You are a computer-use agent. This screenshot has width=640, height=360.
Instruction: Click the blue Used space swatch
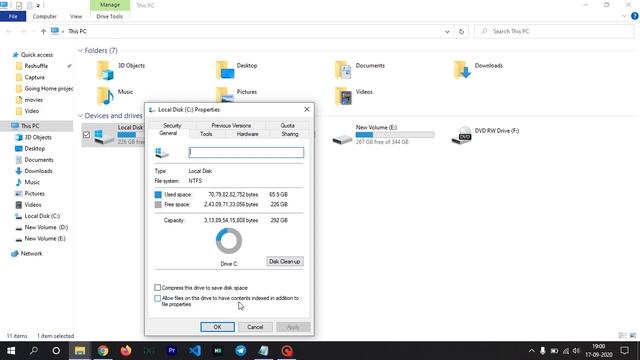tap(158, 195)
